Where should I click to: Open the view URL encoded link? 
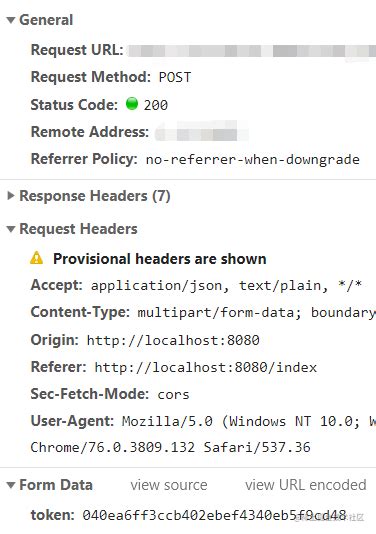306,485
